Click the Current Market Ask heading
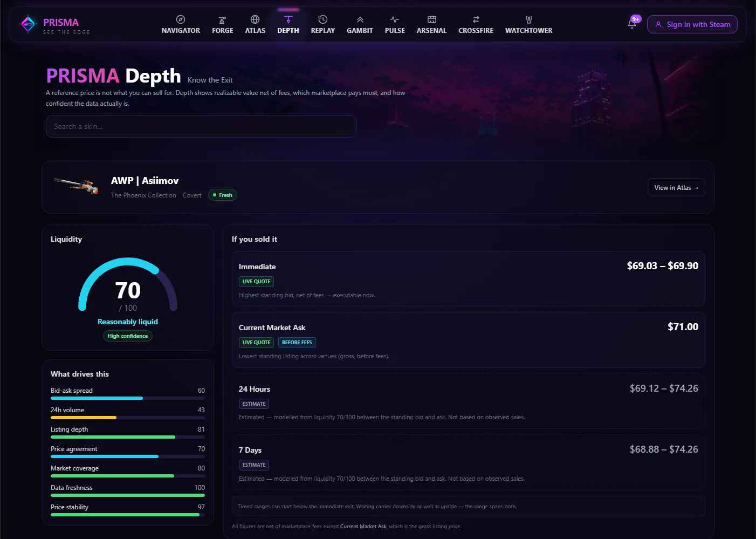This screenshot has height=539, width=756. (x=272, y=328)
